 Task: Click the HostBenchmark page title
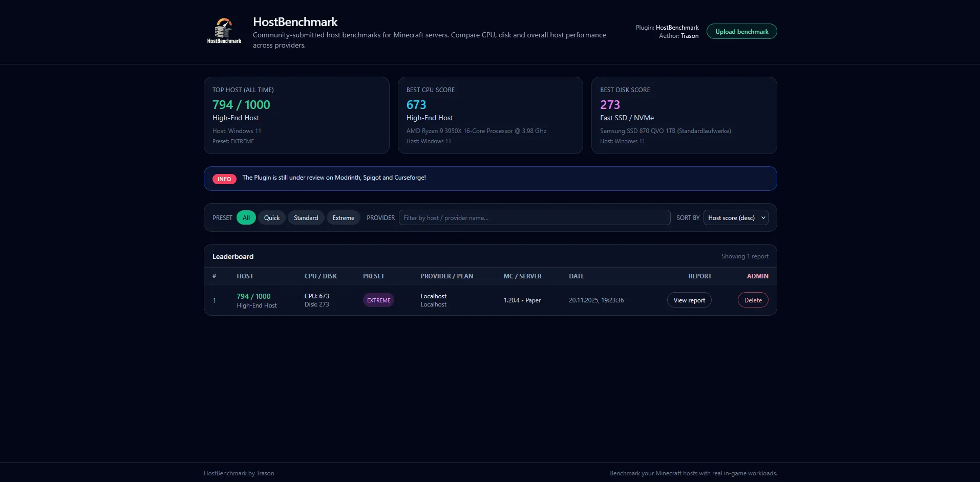[295, 22]
